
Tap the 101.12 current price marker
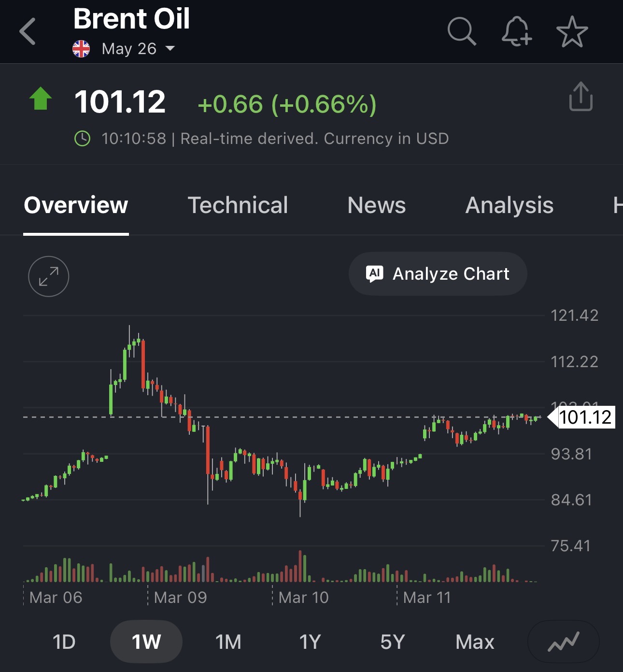click(585, 417)
